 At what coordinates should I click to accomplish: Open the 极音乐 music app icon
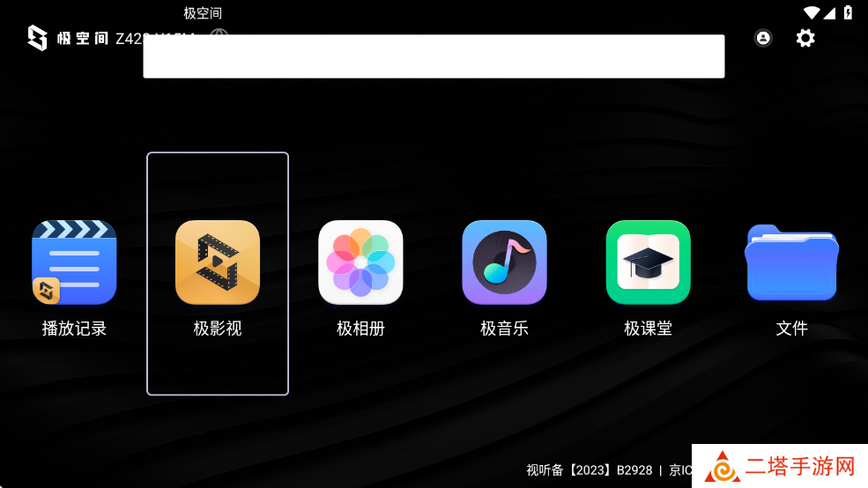click(504, 262)
